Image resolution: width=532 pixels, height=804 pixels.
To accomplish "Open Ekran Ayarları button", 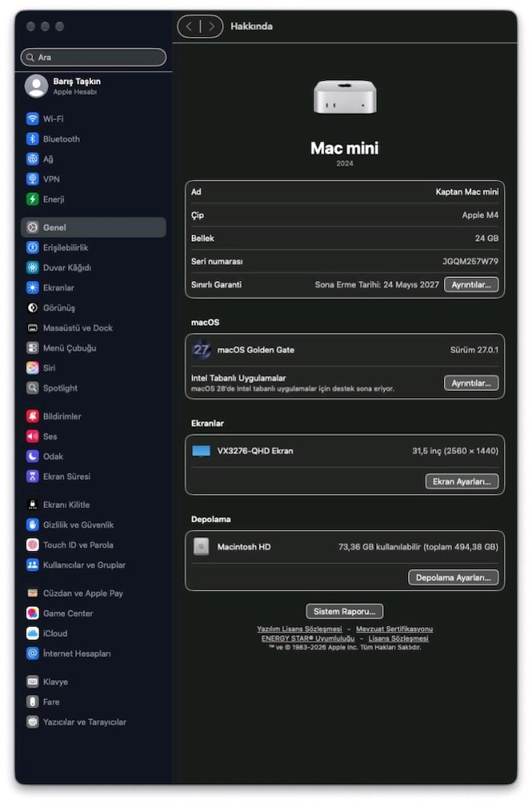I will point(462,481).
